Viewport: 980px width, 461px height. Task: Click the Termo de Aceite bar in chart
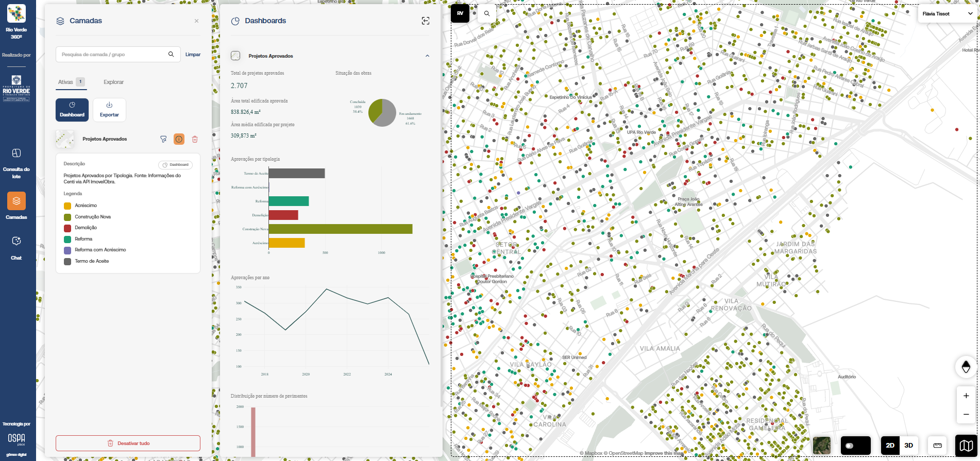pos(297,173)
